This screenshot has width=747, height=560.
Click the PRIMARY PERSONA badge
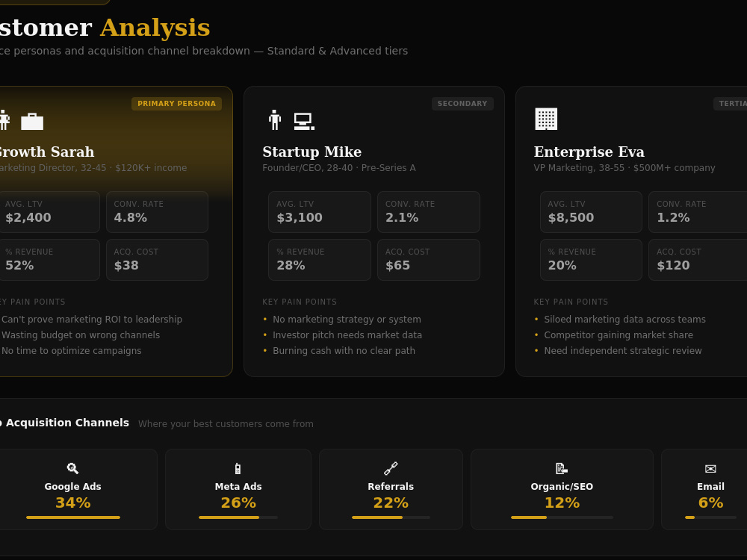(177, 104)
